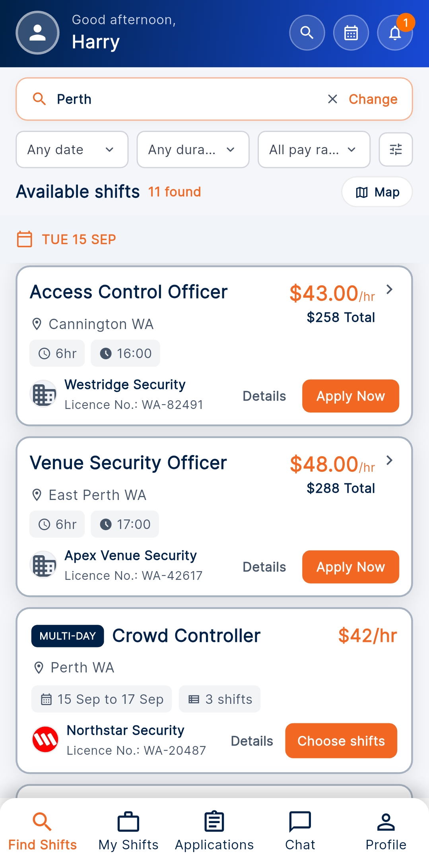Open the calendar icon in the header
The height and width of the screenshot is (868, 429).
coord(351,33)
